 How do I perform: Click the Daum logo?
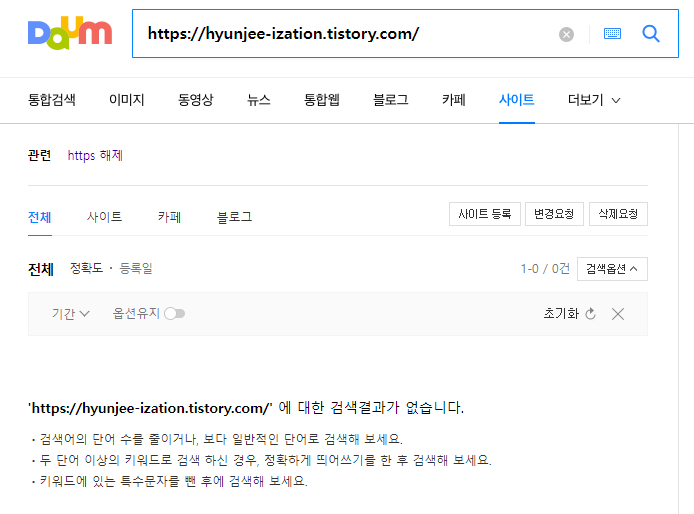point(70,33)
